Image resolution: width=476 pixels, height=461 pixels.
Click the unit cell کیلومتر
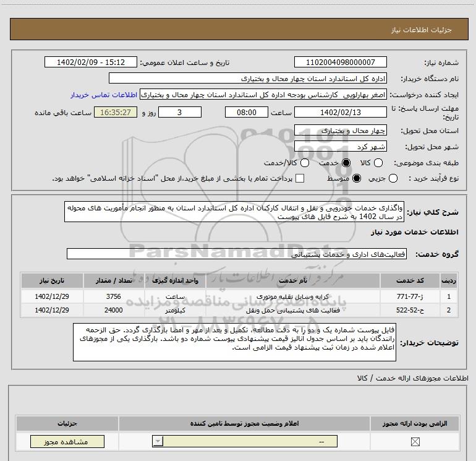point(175,310)
